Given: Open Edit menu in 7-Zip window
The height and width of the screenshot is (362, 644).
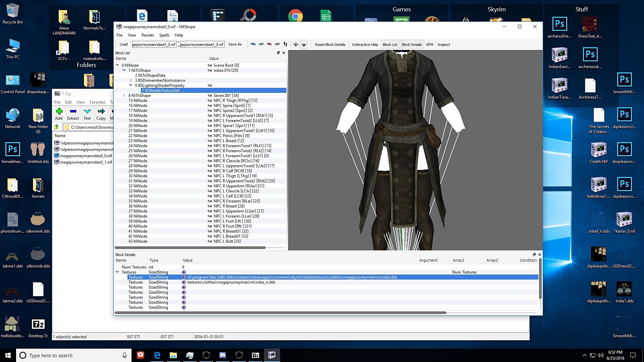Looking at the screenshot, I should (x=68, y=102).
